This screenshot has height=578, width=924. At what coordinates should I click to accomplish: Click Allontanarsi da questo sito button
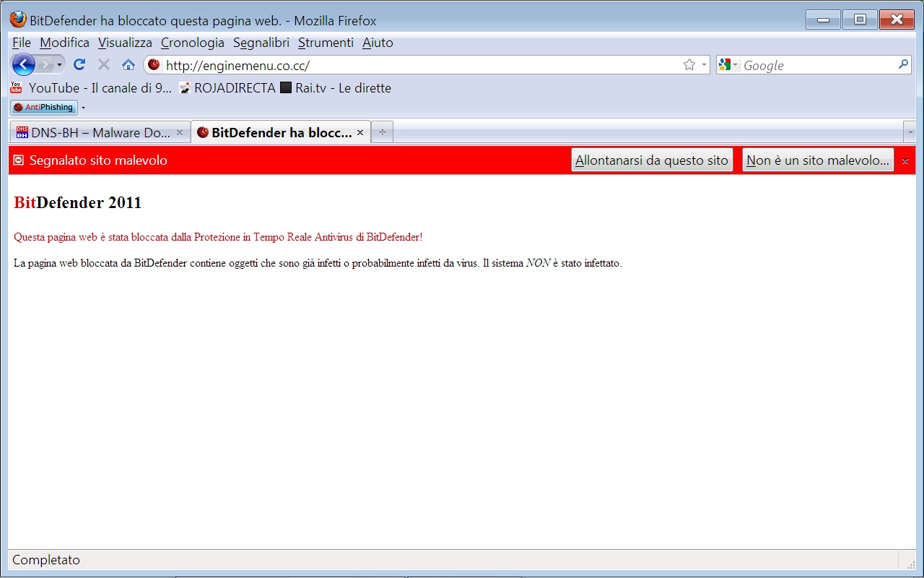coord(652,160)
